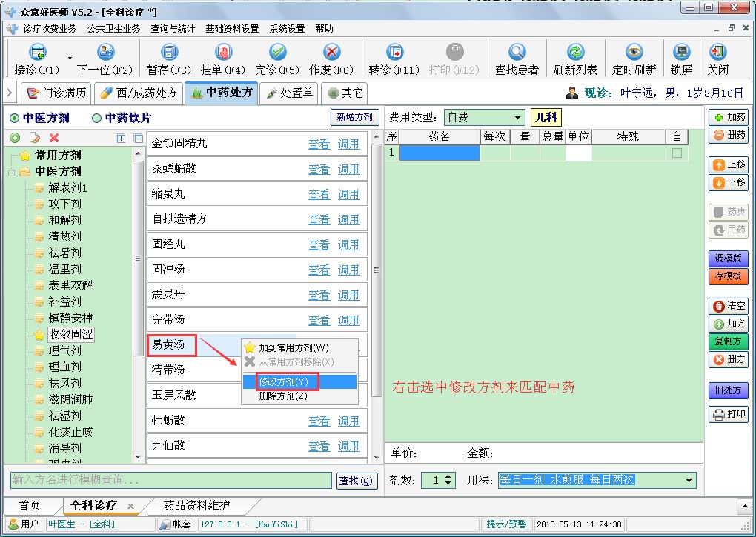Switch to the 首页 bottom tab
The height and width of the screenshot is (537, 756).
(x=30, y=505)
